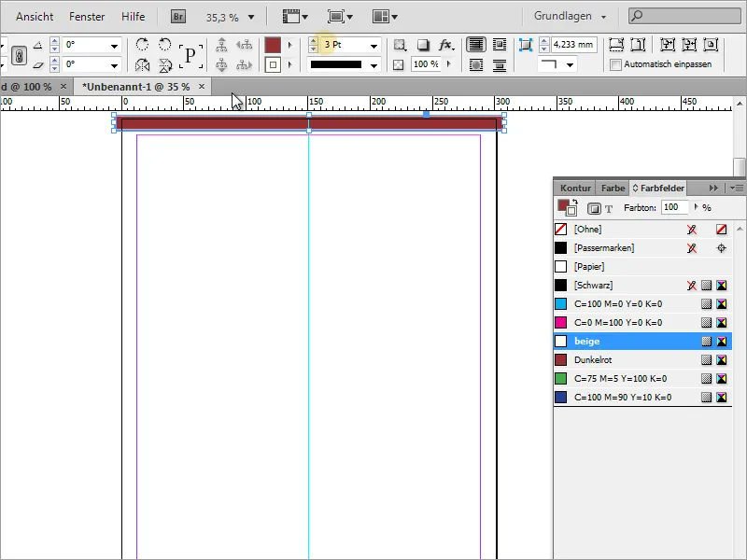
Task: Open the 3 Pt stroke weight dropdown
Action: (x=374, y=46)
